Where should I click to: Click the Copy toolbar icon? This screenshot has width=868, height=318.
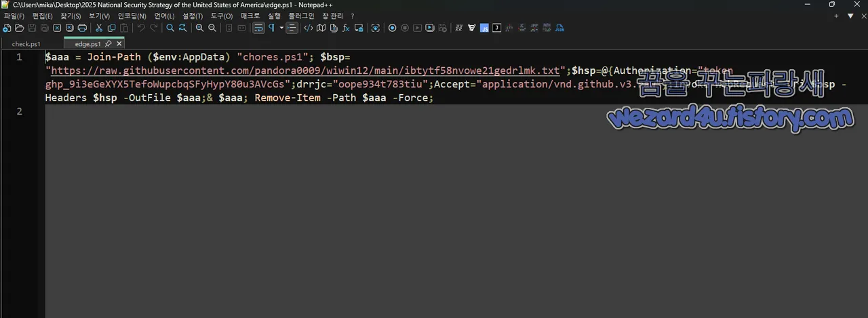click(111, 28)
